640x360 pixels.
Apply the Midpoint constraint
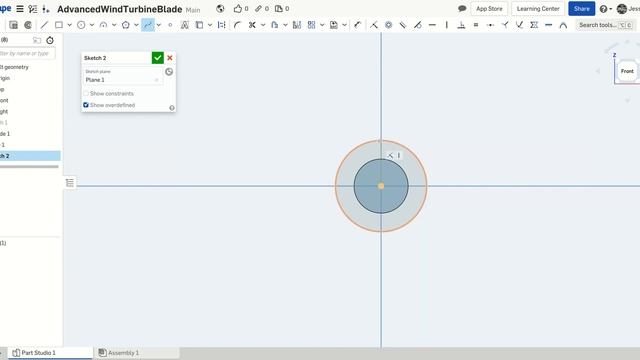pos(491,25)
